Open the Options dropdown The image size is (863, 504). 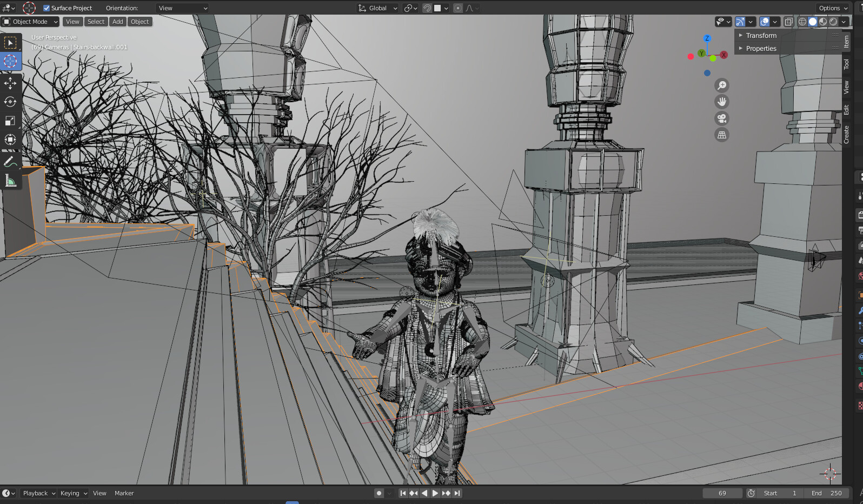tap(833, 8)
